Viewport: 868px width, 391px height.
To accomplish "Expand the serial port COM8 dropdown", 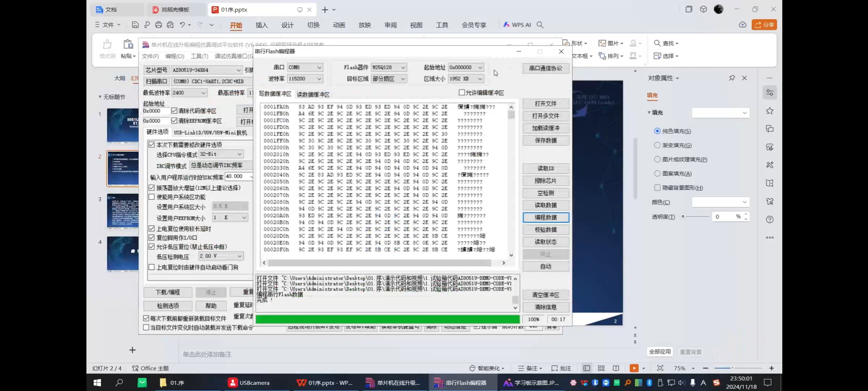I will pos(319,67).
